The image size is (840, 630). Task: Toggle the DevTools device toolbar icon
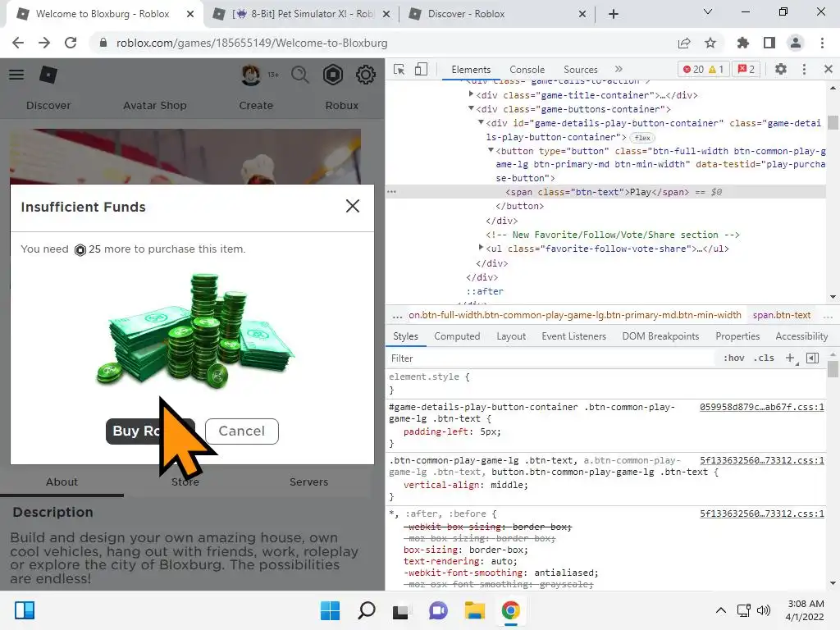click(x=421, y=70)
